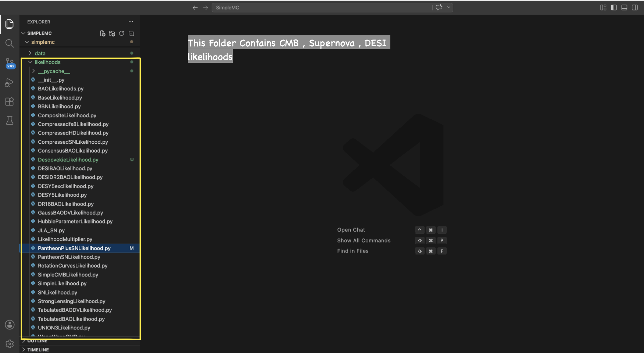Open TabulatedBAOLikelihood.py file

tap(80, 319)
